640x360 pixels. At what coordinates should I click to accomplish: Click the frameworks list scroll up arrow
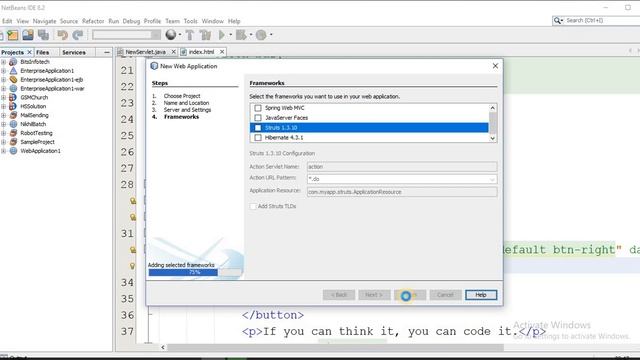(x=493, y=108)
